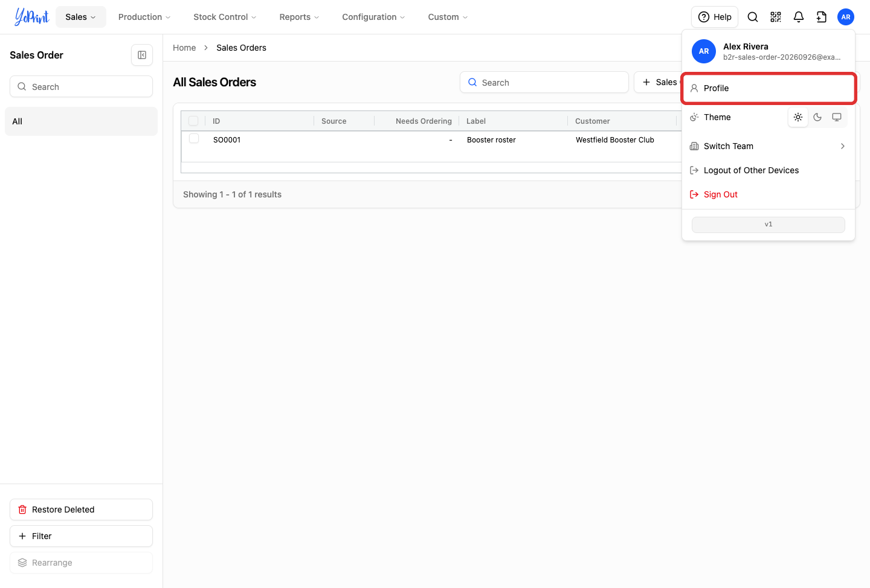
Task: Open the Stock Control dropdown
Action: [225, 17]
